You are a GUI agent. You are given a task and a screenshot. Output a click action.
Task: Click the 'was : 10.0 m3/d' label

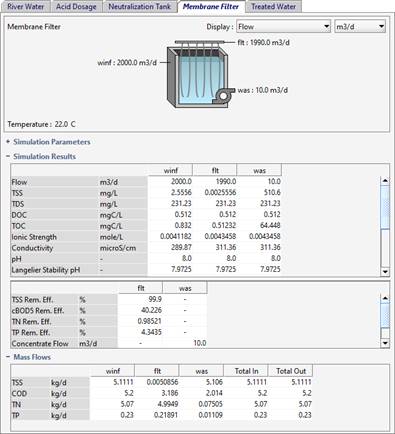click(x=263, y=90)
